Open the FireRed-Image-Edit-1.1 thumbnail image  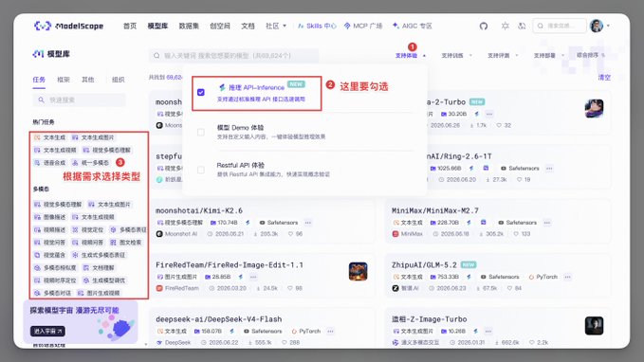(358, 271)
